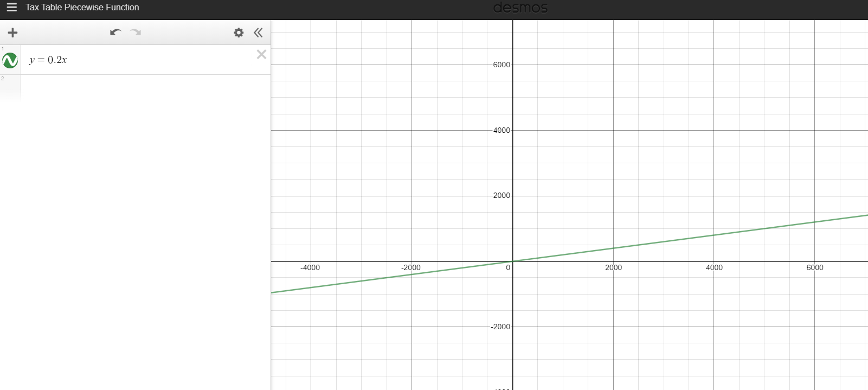Delete the y = 0.2x expression
The width and height of the screenshot is (868, 390).
click(x=261, y=54)
